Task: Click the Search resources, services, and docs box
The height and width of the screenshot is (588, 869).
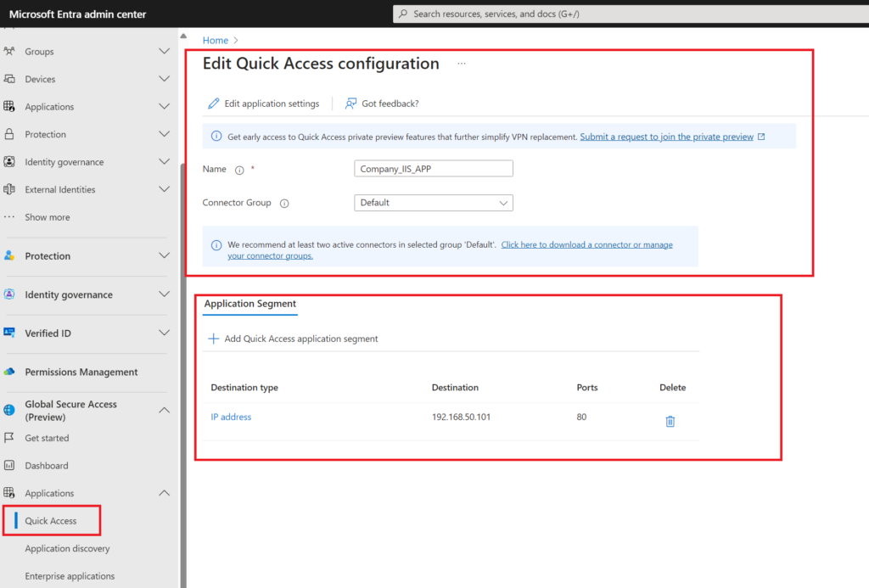Action: point(631,14)
